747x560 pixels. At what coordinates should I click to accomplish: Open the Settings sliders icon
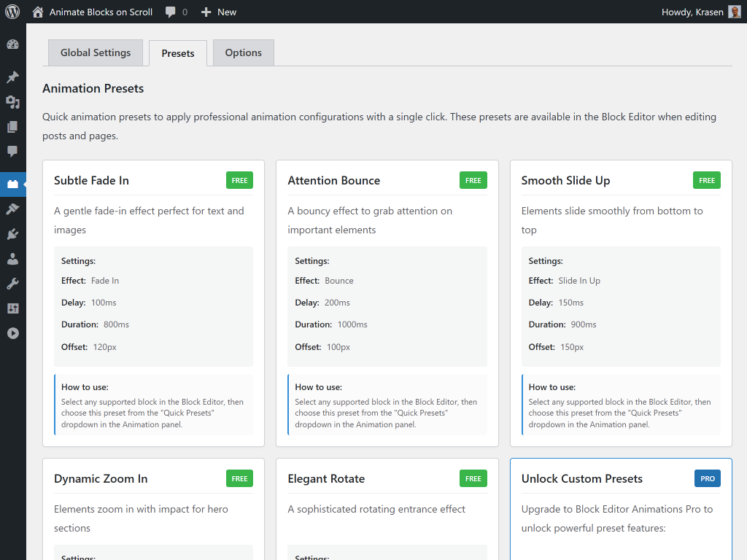(x=12, y=308)
